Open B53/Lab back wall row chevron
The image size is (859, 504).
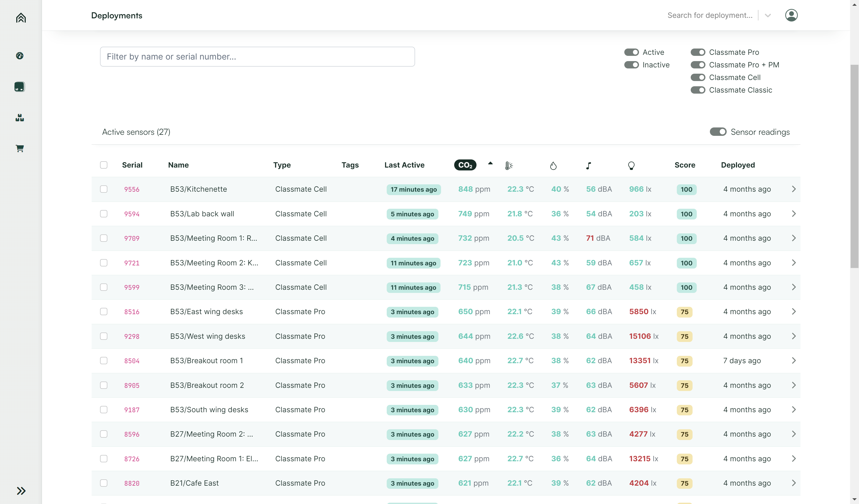click(x=794, y=213)
